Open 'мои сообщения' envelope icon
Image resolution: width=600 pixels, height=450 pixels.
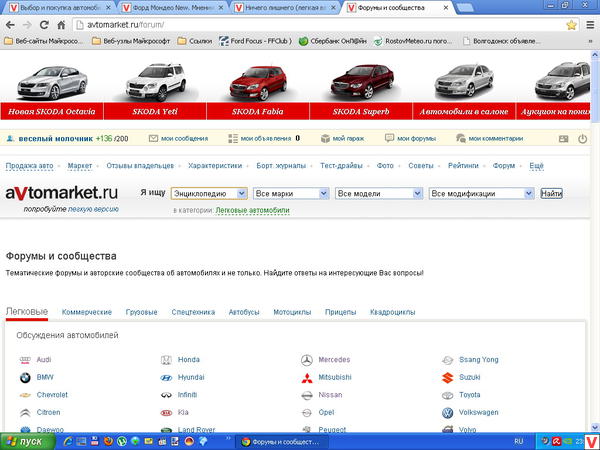click(153, 139)
